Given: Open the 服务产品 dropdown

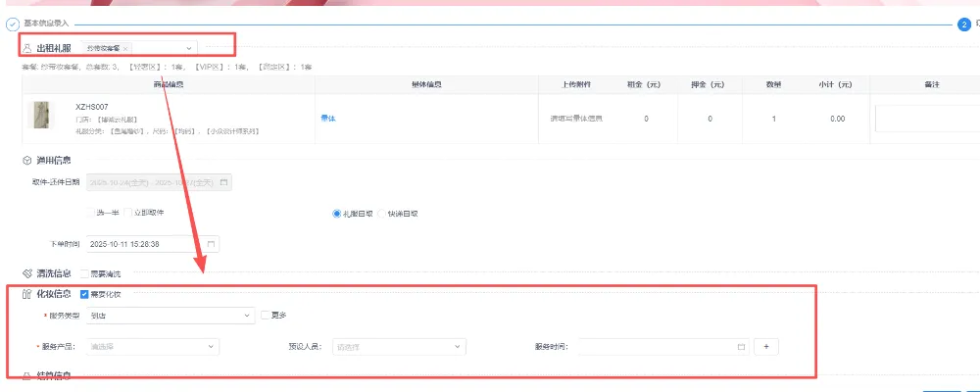Looking at the screenshot, I should pyautogui.click(x=152, y=346).
